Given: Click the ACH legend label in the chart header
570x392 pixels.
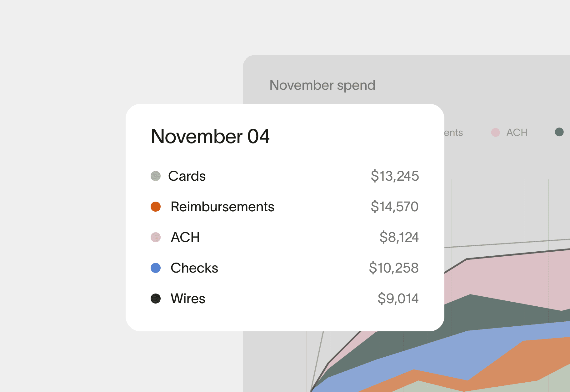Looking at the screenshot, I should pos(517,133).
